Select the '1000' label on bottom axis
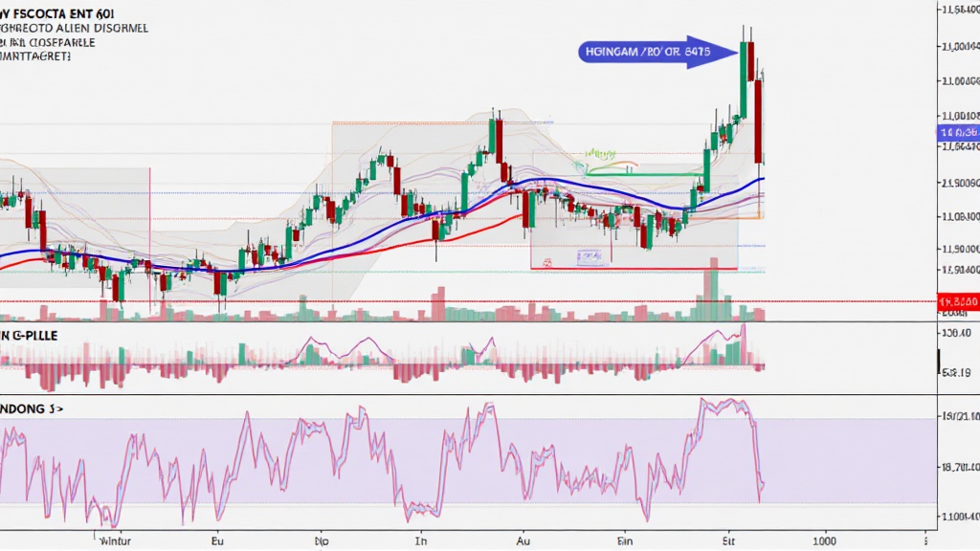 [x=823, y=540]
